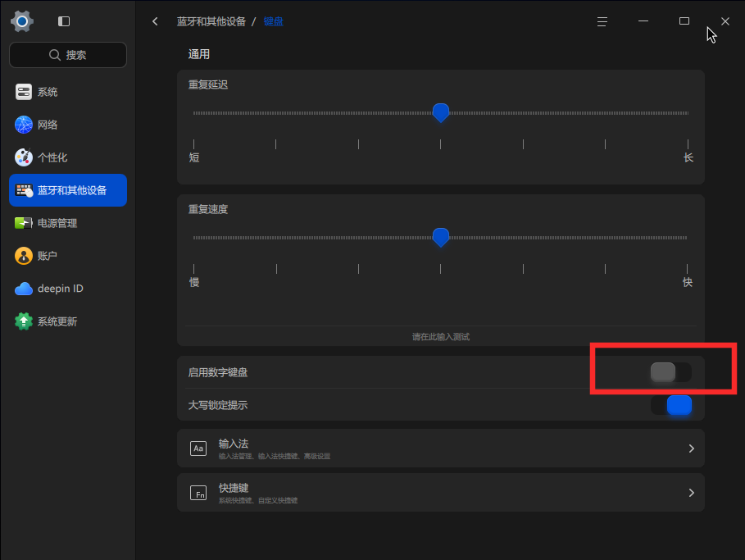Image resolution: width=745 pixels, height=560 pixels.
Task: Click the 蓝牙和其他设备 sidebar label
Action: (x=72, y=190)
